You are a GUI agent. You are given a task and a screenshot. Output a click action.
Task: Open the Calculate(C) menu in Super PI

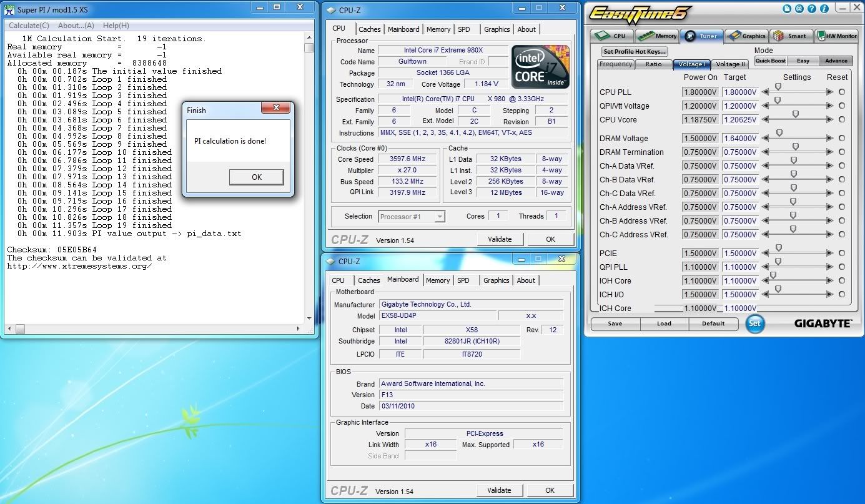29,26
